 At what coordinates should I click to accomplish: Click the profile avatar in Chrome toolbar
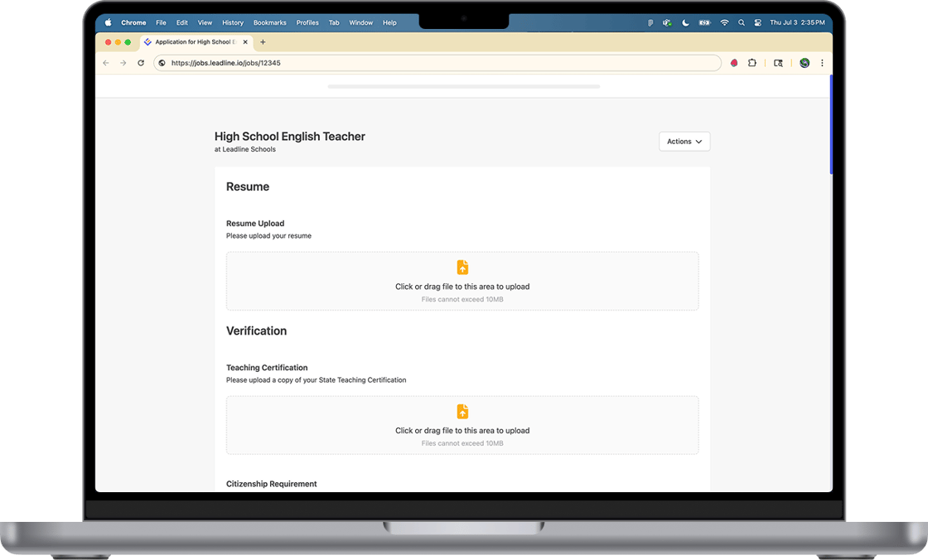tap(804, 63)
